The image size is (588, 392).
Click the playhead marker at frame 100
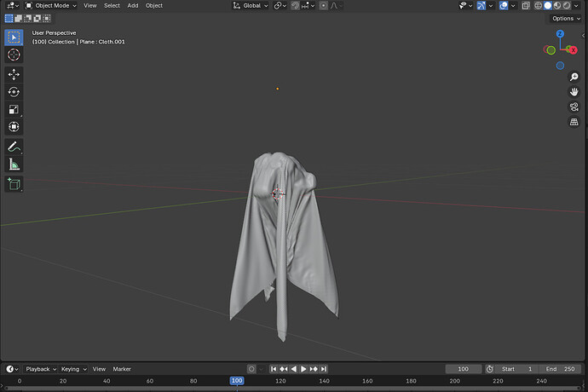pos(237,381)
